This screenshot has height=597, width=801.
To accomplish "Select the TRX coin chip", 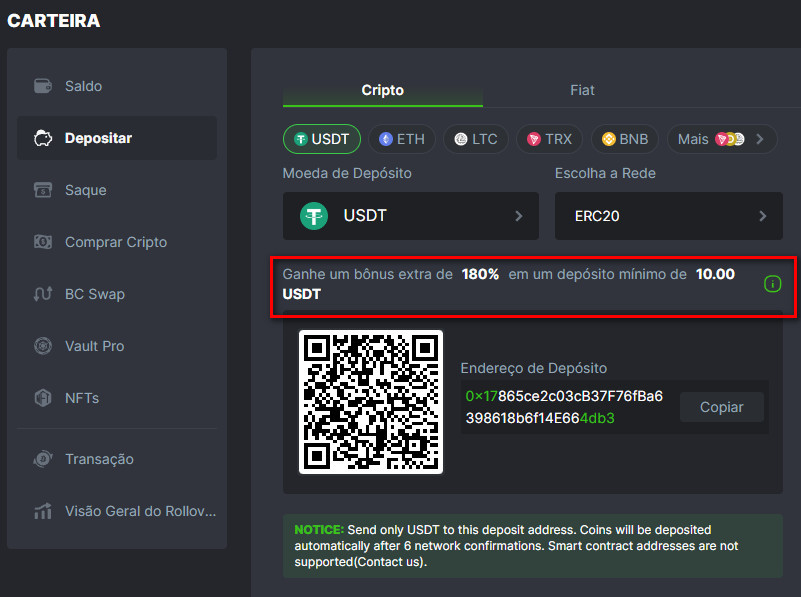I will click(x=549, y=139).
